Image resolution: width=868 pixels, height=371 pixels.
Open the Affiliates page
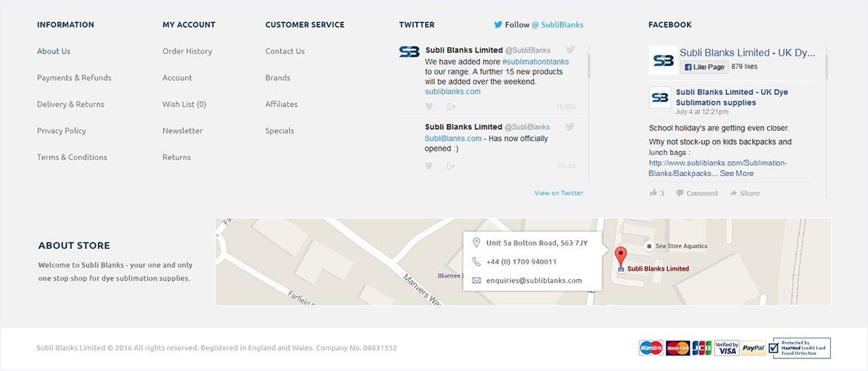tap(281, 104)
